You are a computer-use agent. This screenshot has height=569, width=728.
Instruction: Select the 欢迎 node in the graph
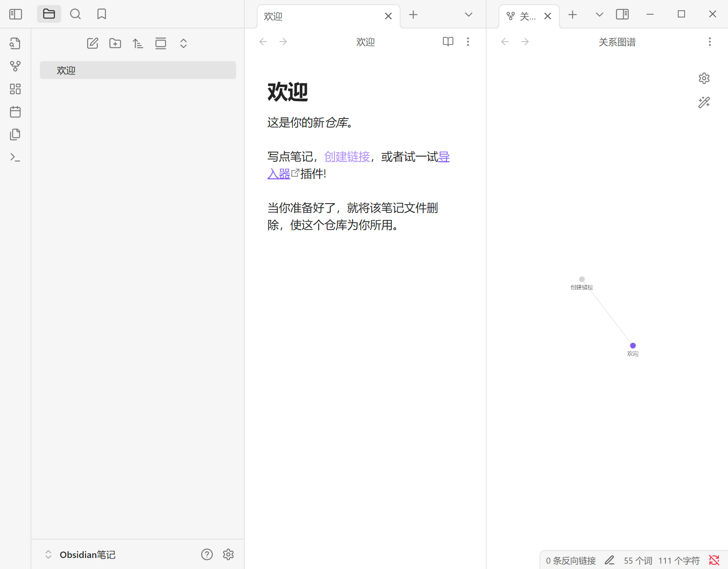pyautogui.click(x=632, y=345)
